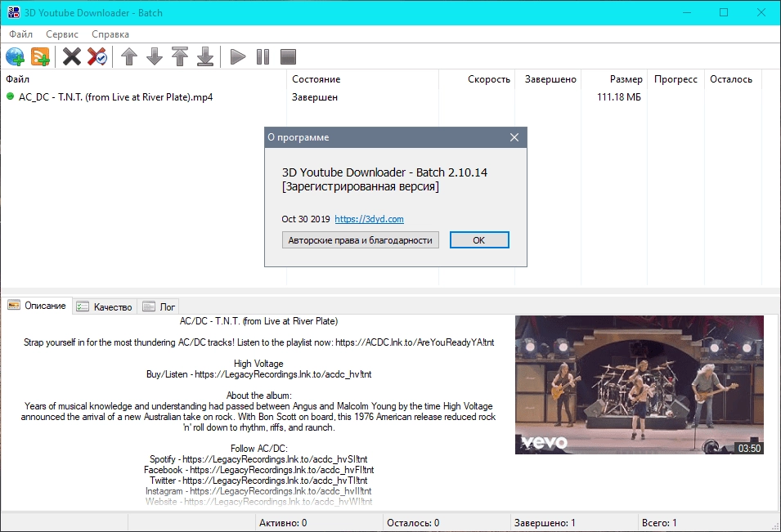Click the Осталось: 0 status bar entry

click(413, 522)
